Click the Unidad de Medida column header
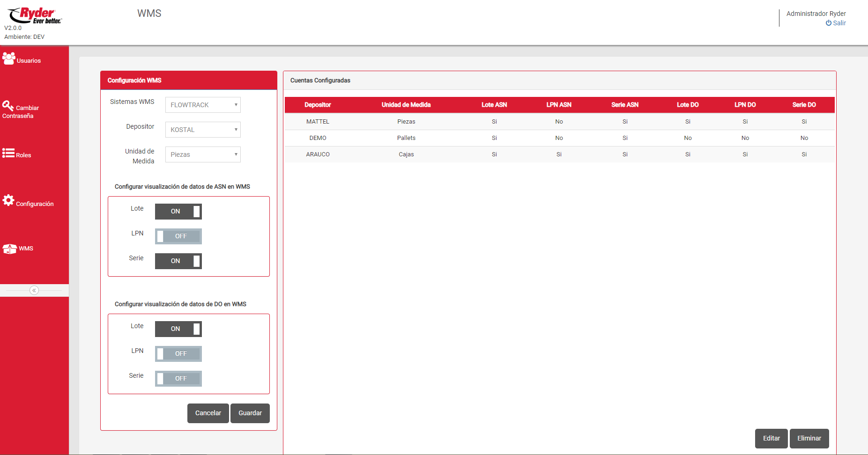The width and height of the screenshot is (868, 455). [x=406, y=105]
